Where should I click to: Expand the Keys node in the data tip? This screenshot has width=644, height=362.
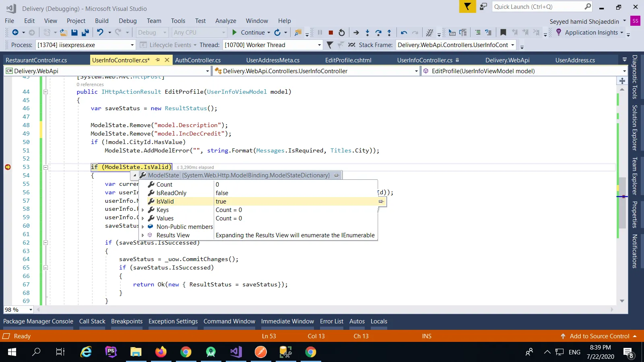(143, 210)
